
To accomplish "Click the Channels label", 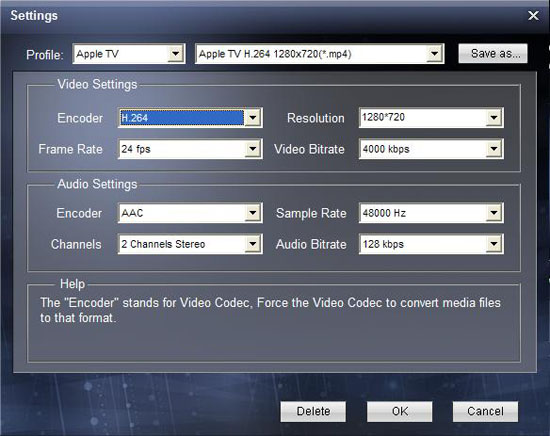I will point(76,244).
